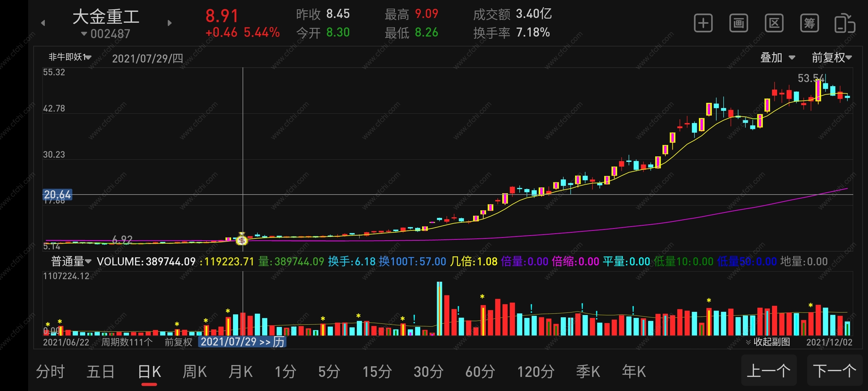Screen dimensions: 868x391
Task: Switch to the 分时 tab
Action: click(50, 371)
